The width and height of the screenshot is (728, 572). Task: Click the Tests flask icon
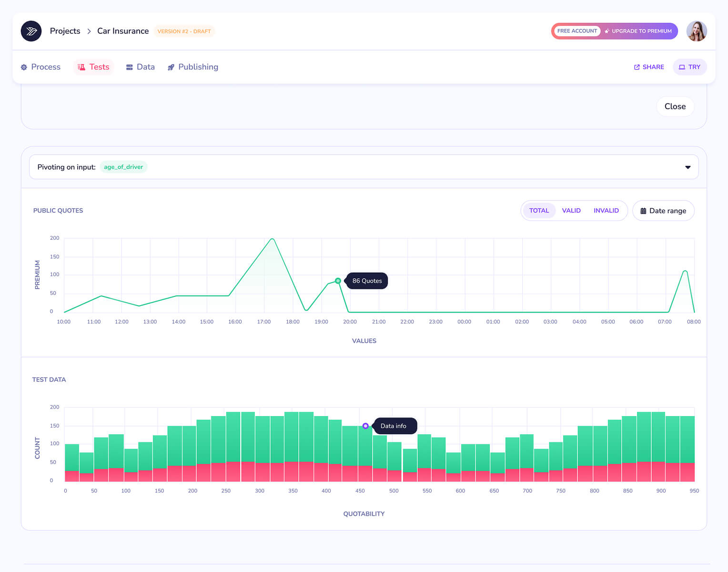coord(81,67)
